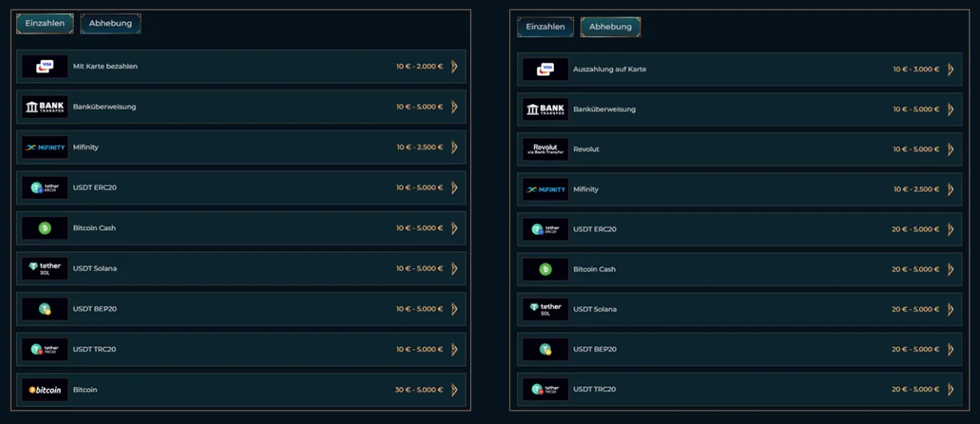
Task: Choose the Mifinity logo in the deposit panel
Action: click(45, 148)
